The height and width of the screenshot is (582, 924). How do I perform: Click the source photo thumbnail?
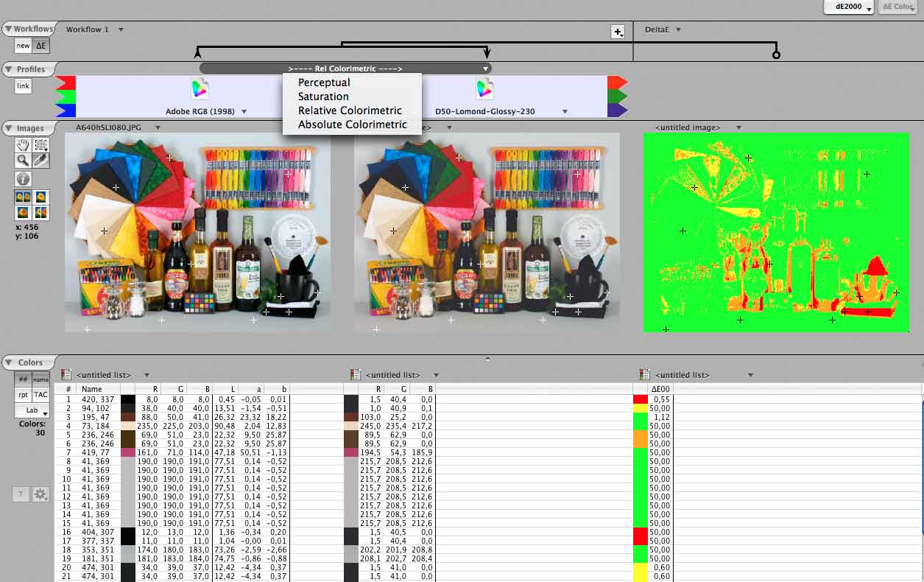click(198, 233)
